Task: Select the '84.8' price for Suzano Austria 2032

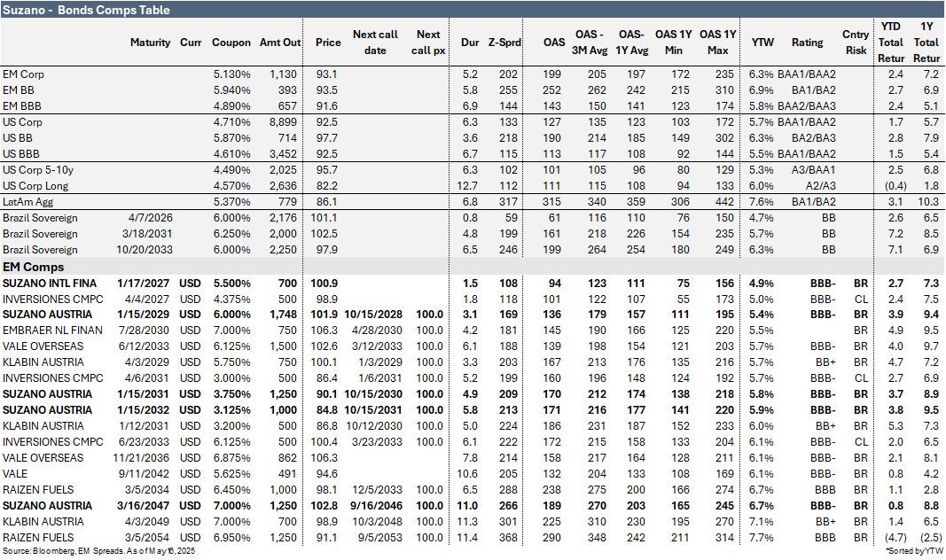Action: (x=326, y=410)
